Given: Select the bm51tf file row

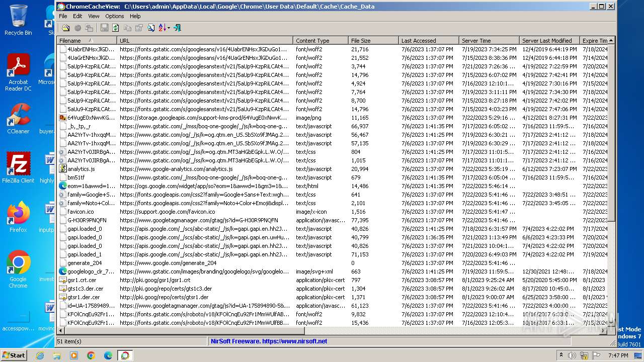Looking at the screenshot, I should 333,177.
